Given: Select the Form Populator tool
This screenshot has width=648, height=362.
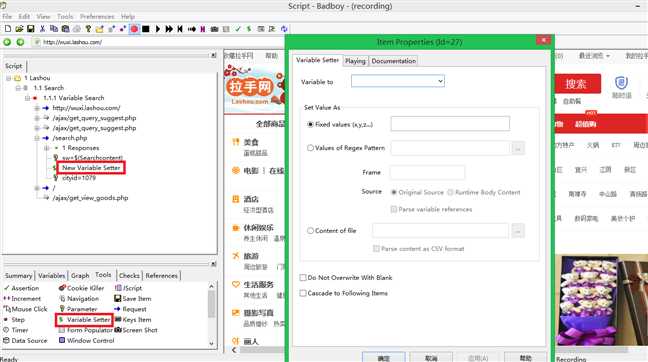Looking at the screenshot, I should 86,330.
